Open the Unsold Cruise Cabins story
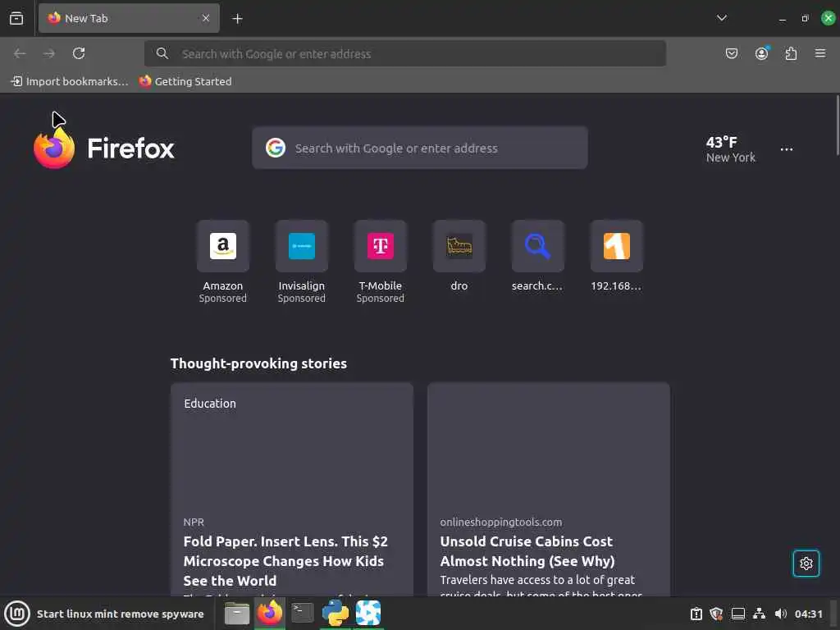840x630 pixels. [x=527, y=551]
